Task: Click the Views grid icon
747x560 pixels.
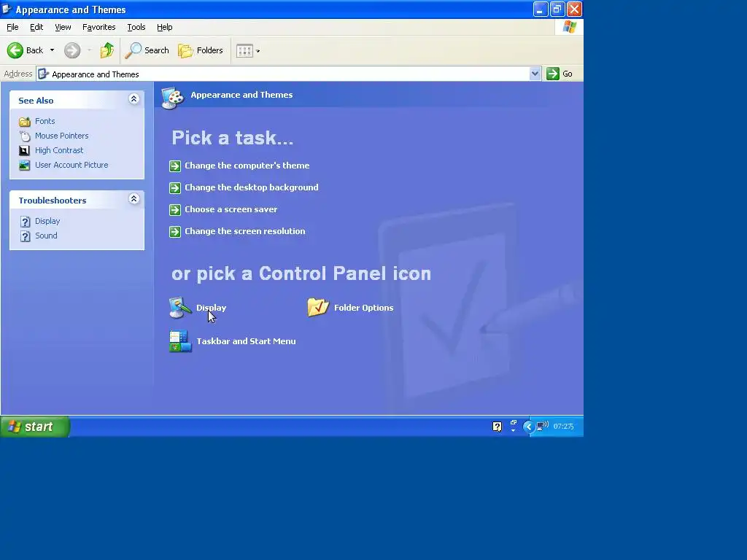Action: point(244,50)
